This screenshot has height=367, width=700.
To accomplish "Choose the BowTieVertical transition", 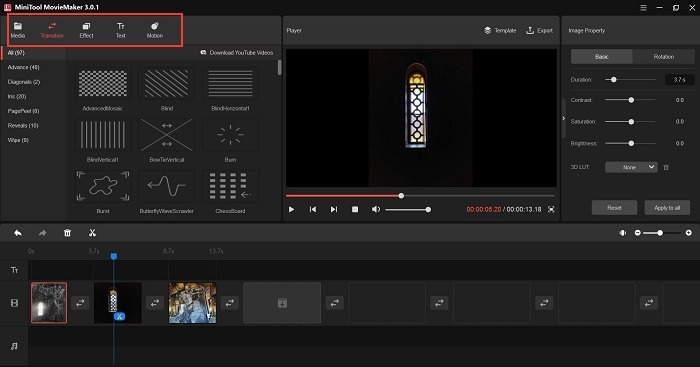I will tap(167, 135).
